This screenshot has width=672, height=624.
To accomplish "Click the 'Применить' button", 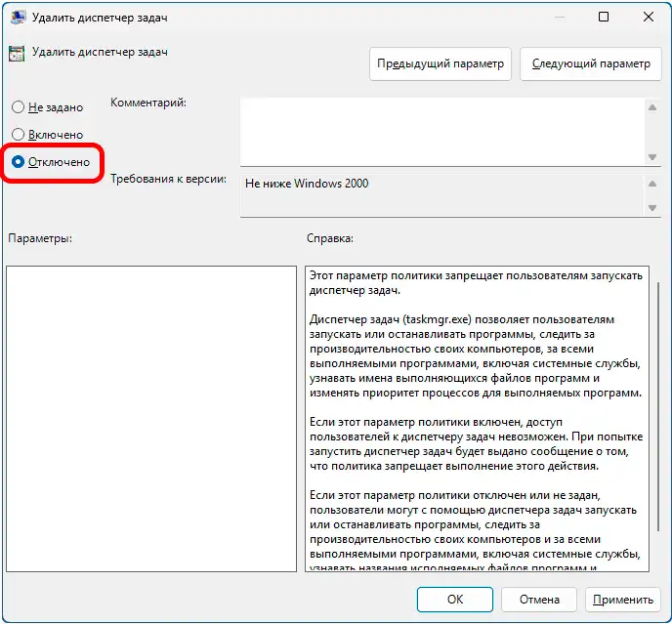I will coord(623,600).
